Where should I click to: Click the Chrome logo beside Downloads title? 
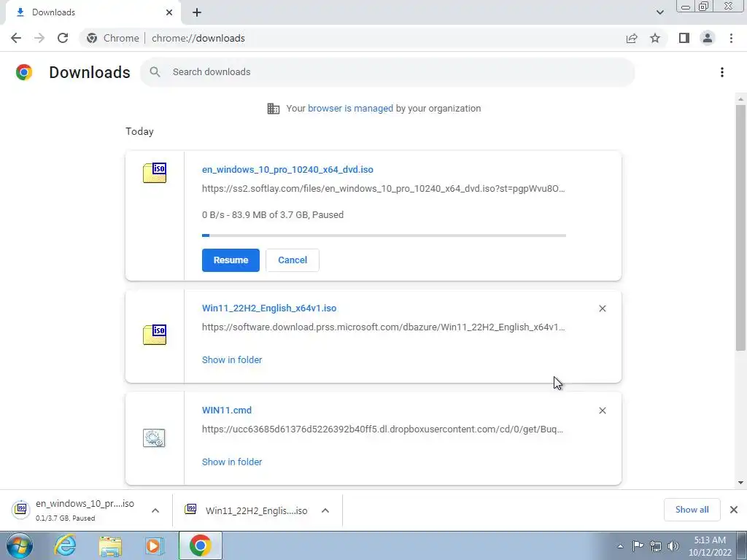24,72
